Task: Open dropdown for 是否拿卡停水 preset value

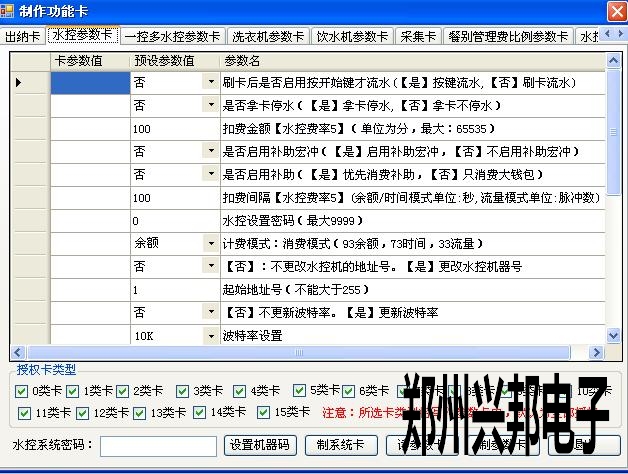Action: point(210,105)
